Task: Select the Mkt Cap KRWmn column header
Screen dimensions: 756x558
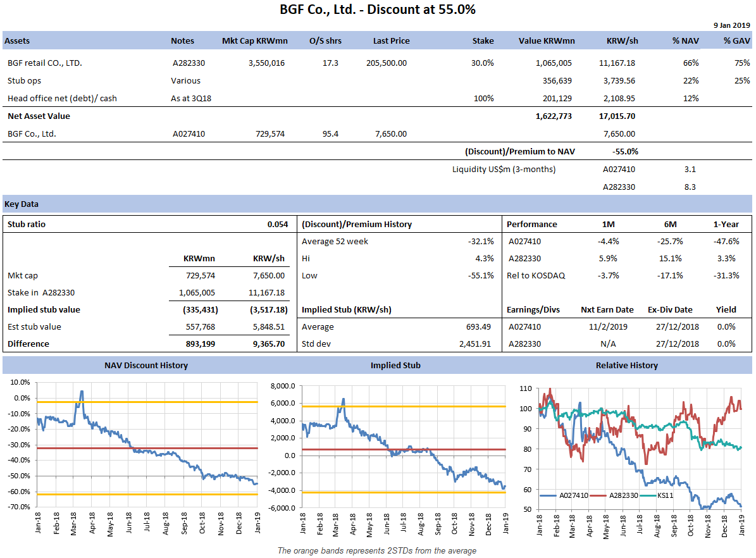Action: pyautogui.click(x=254, y=40)
